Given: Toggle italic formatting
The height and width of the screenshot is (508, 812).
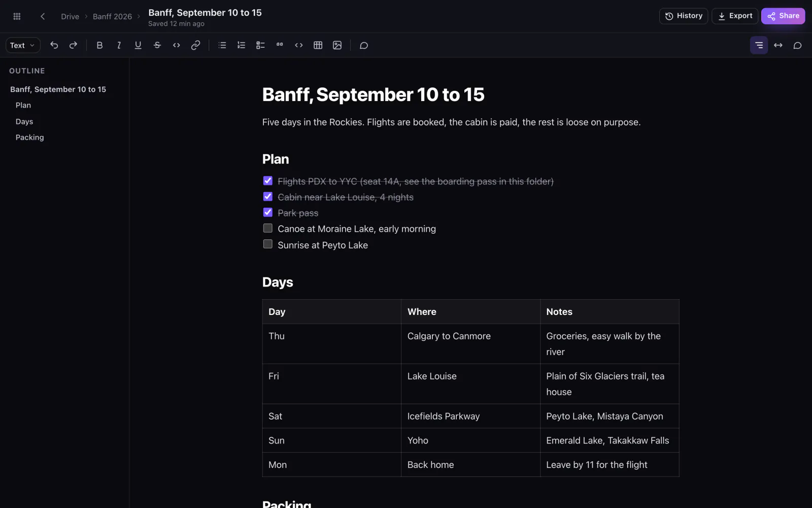Looking at the screenshot, I should pyautogui.click(x=119, y=45).
